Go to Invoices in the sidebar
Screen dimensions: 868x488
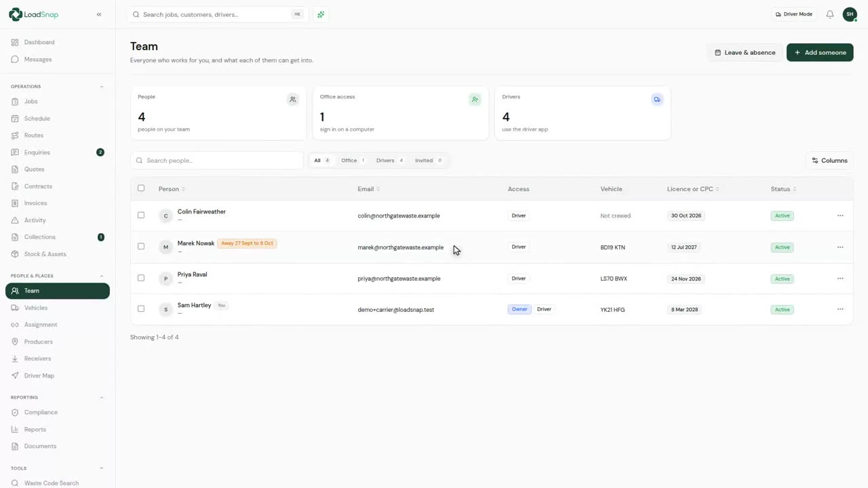click(x=58, y=203)
